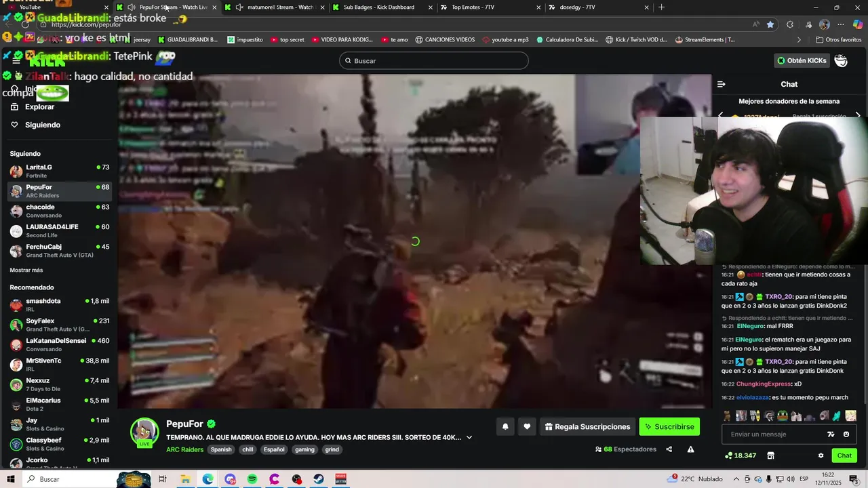
Task: Click the favorite star in address bar
Action: (770, 24)
